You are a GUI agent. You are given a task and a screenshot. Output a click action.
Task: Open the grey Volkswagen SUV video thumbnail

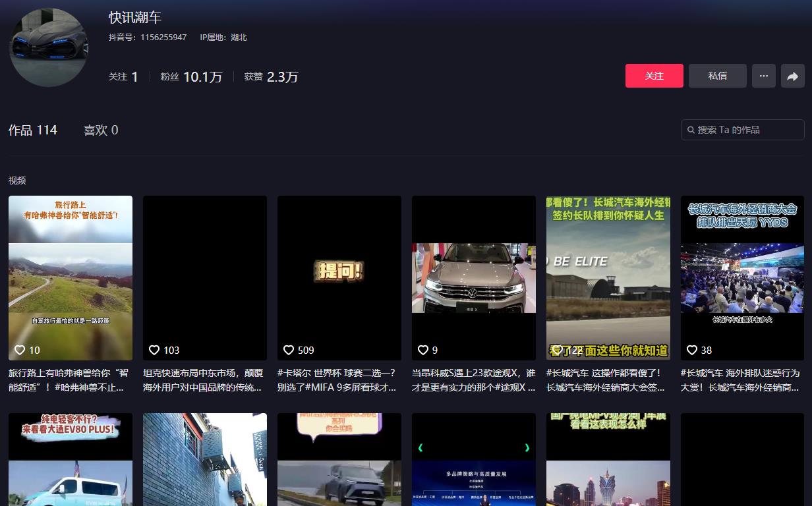474,278
